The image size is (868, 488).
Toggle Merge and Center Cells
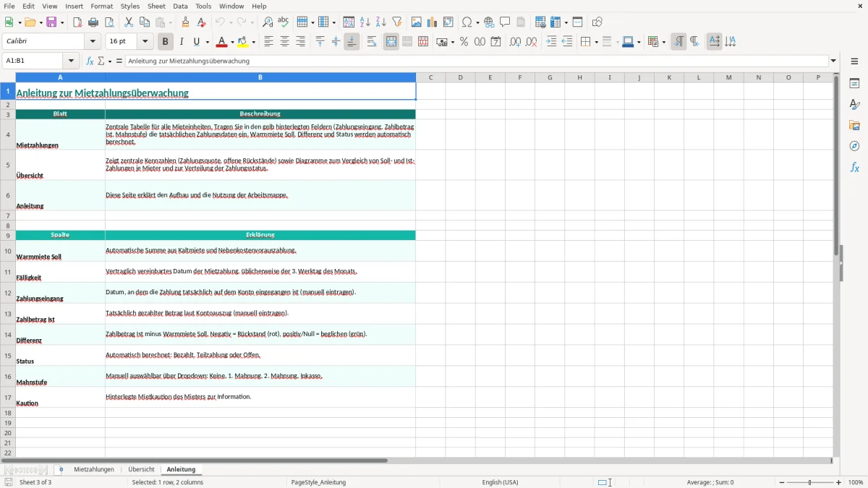pyautogui.click(x=391, y=42)
